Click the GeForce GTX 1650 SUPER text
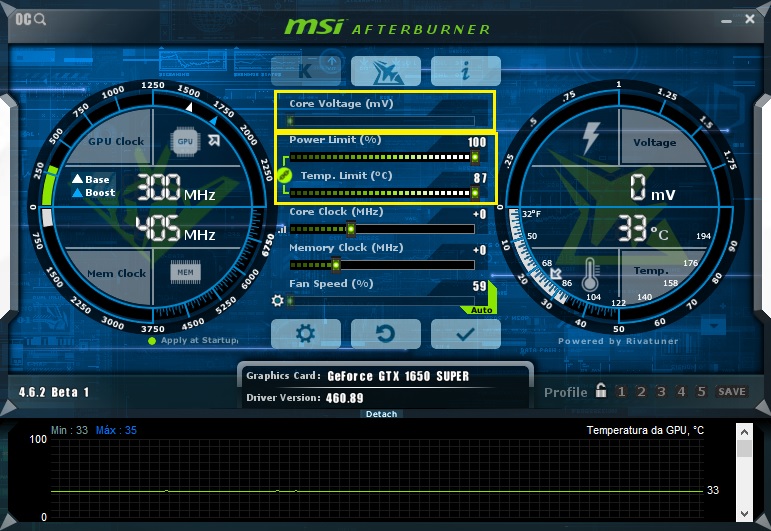 398,376
